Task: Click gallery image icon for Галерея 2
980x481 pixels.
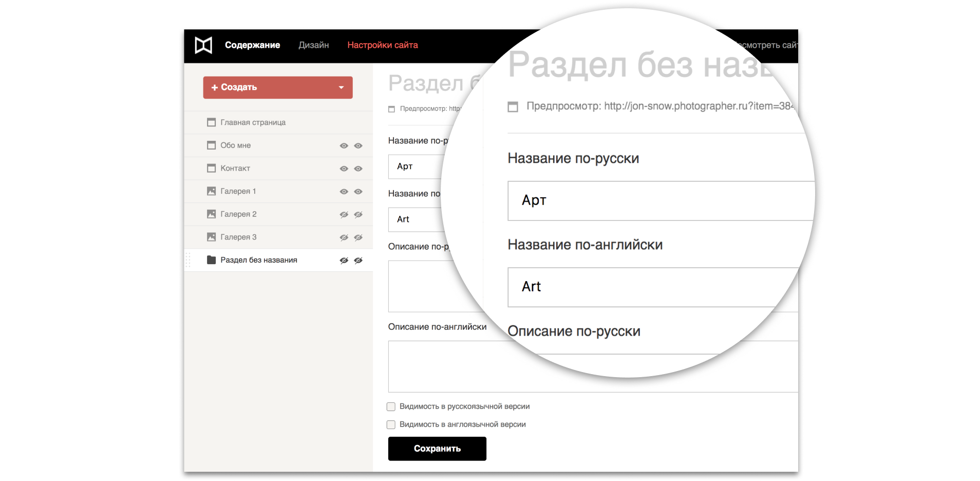Action: (x=211, y=214)
